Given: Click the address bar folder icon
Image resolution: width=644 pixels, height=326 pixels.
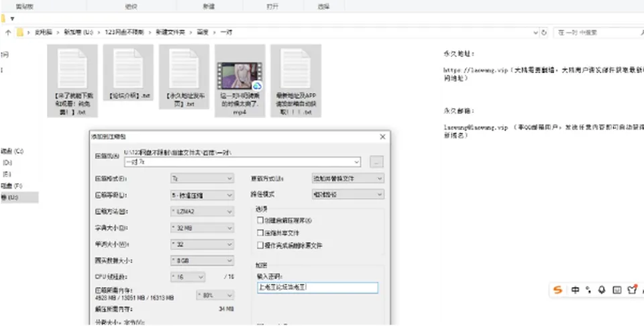Looking at the screenshot, I should pyautogui.click(x=20, y=32).
